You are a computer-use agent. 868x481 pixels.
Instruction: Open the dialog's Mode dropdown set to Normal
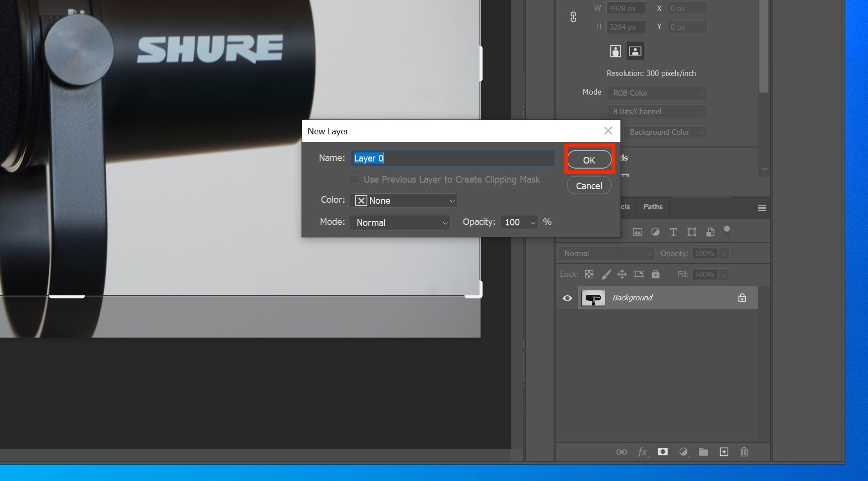(400, 222)
